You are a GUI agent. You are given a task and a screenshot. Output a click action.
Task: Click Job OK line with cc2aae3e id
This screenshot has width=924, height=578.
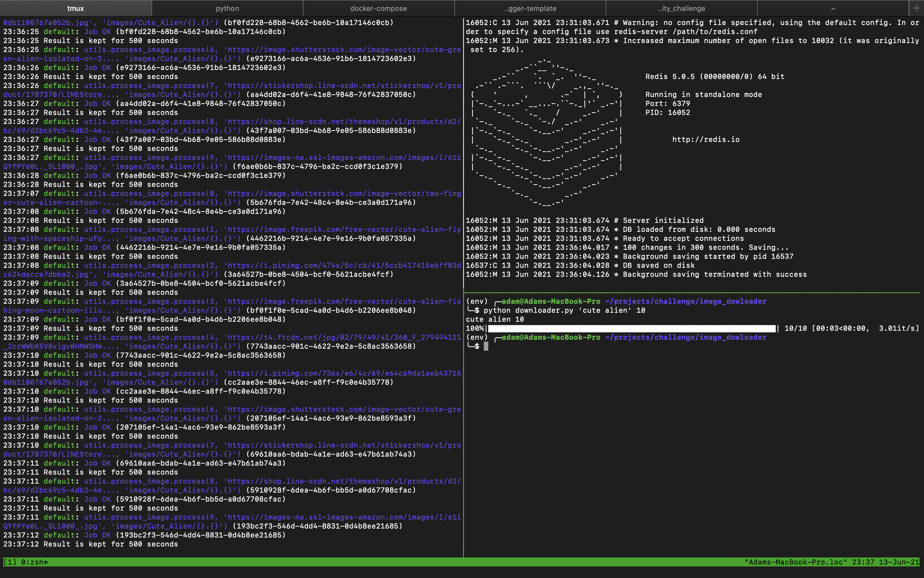pos(145,391)
